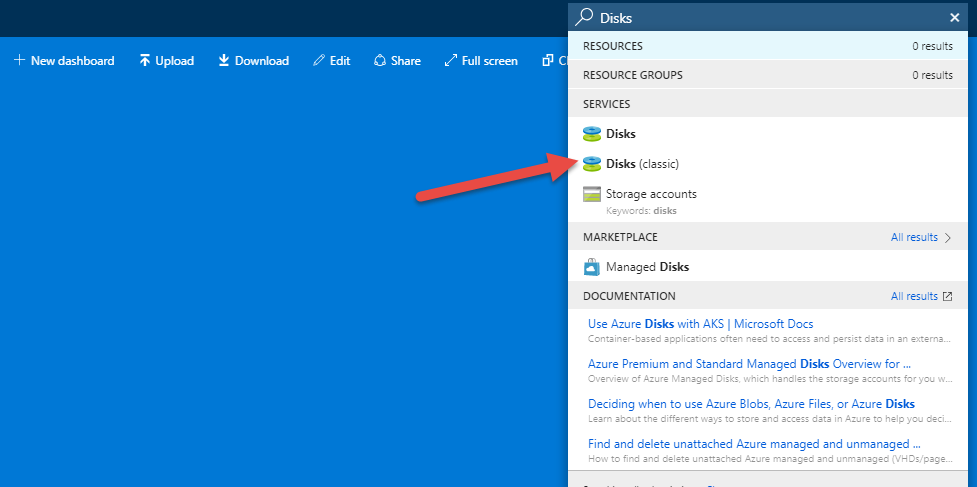Click the Clone icon in toolbar
Screen dimensions: 977x487
pos(548,60)
